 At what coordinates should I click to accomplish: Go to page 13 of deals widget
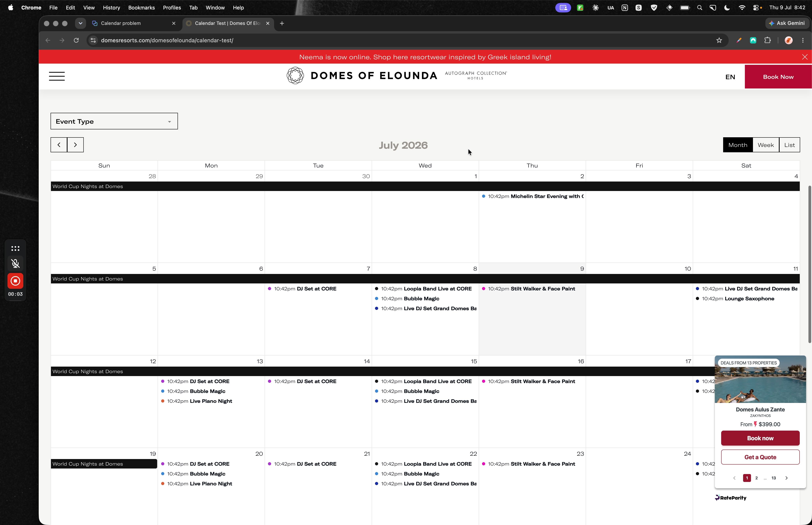point(773,478)
